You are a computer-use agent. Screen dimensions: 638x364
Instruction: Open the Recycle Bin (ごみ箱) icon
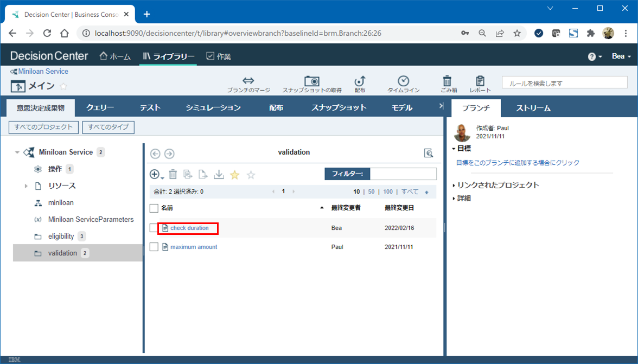click(x=447, y=80)
